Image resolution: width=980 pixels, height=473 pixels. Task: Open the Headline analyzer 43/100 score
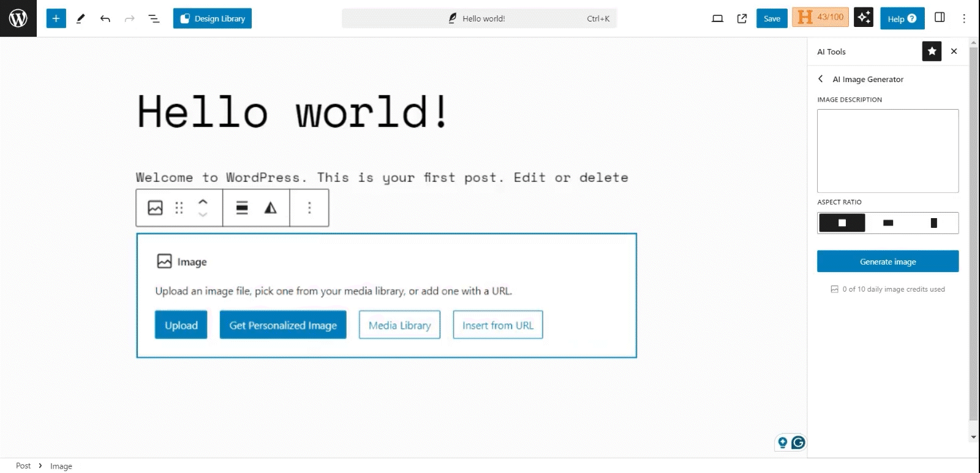[x=821, y=17]
